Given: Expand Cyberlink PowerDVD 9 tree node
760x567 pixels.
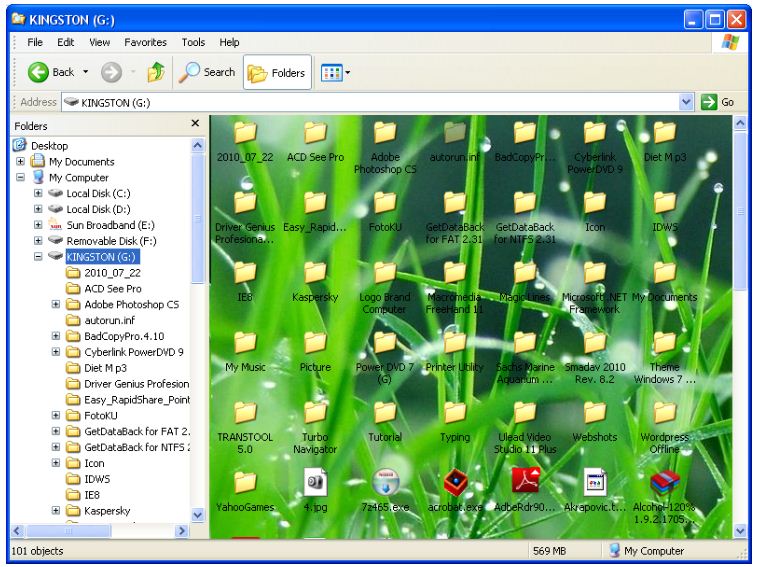Looking at the screenshot, I should pyautogui.click(x=56, y=352).
